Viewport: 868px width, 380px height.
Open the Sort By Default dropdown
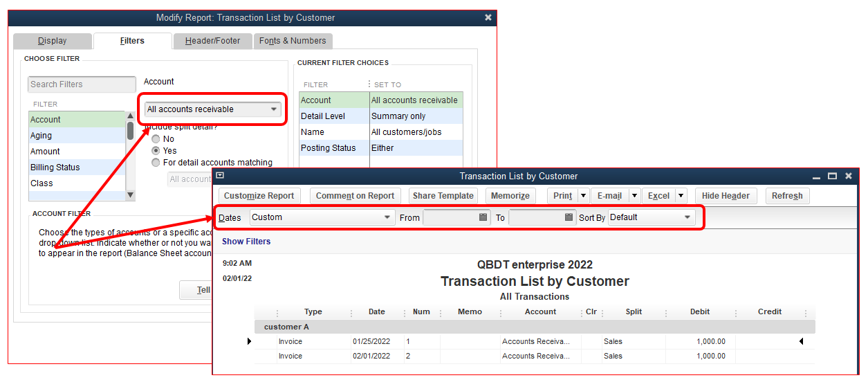point(652,217)
